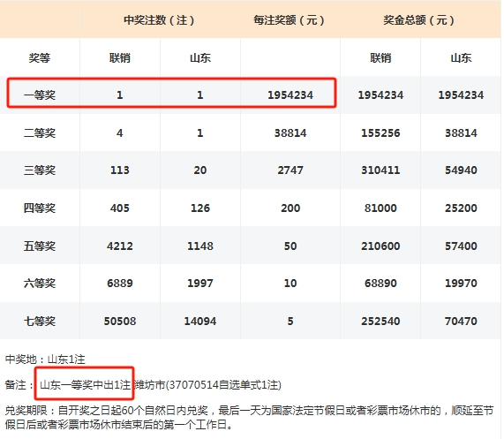Click the value 68890

[380, 284]
